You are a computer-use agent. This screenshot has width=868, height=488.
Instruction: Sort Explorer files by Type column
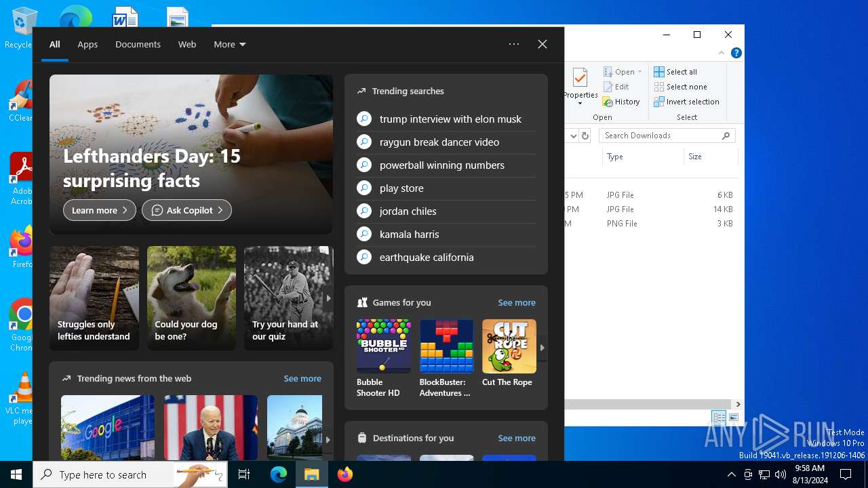coord(642,157)
